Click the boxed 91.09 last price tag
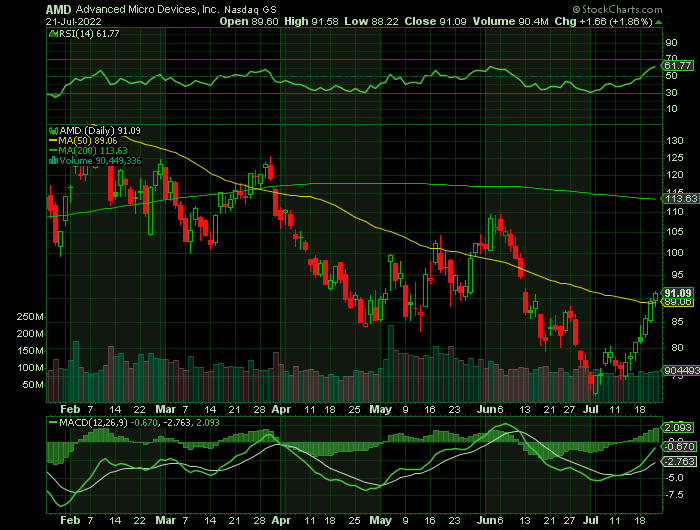This screenshot has width=700, height=530. tap(678, 293)
